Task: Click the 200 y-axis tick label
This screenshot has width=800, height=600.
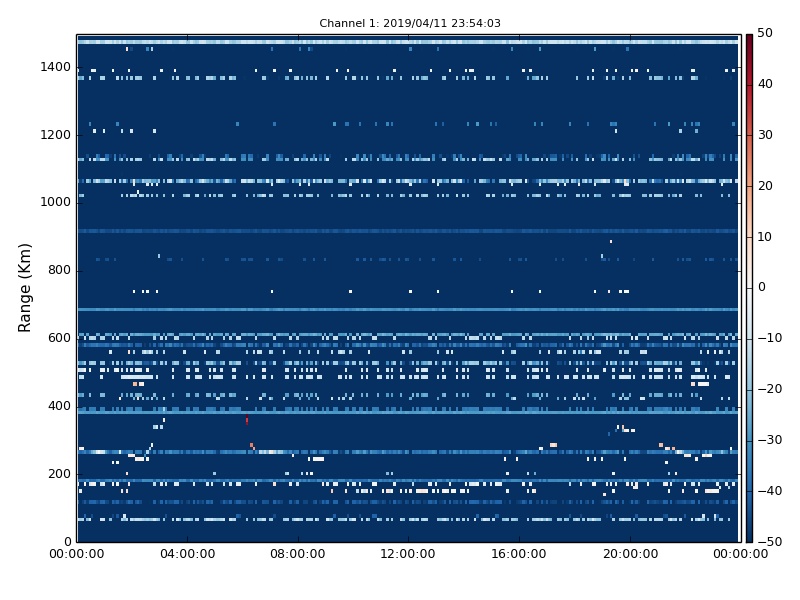Action: (59, 473)
